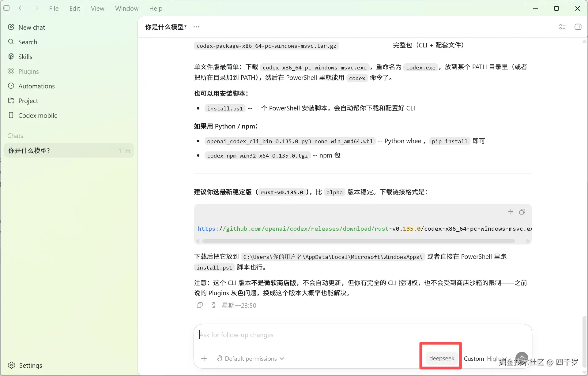Click the New chat pencil icon
This screenshot has height=376, width=588.
(x=11, y=27)
